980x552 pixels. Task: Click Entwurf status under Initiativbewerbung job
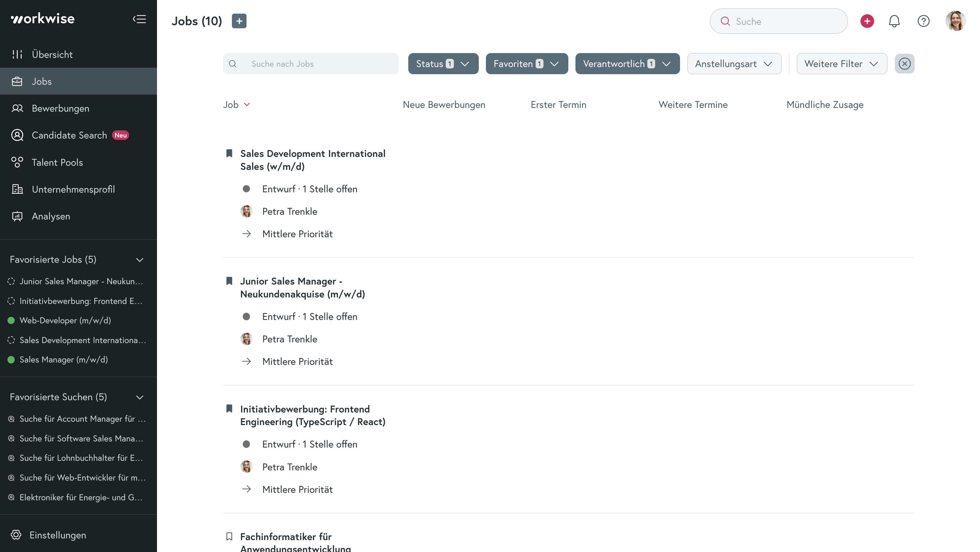point(310,444)
